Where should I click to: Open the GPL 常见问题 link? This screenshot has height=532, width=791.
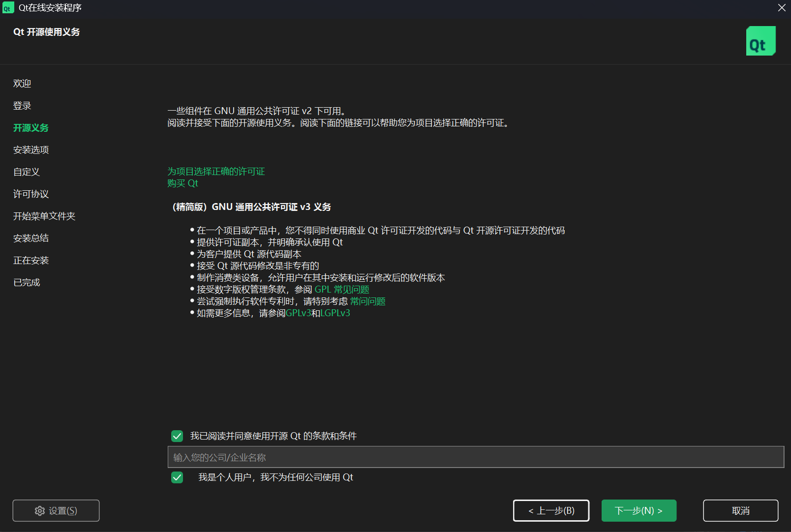tap(342, 290)
